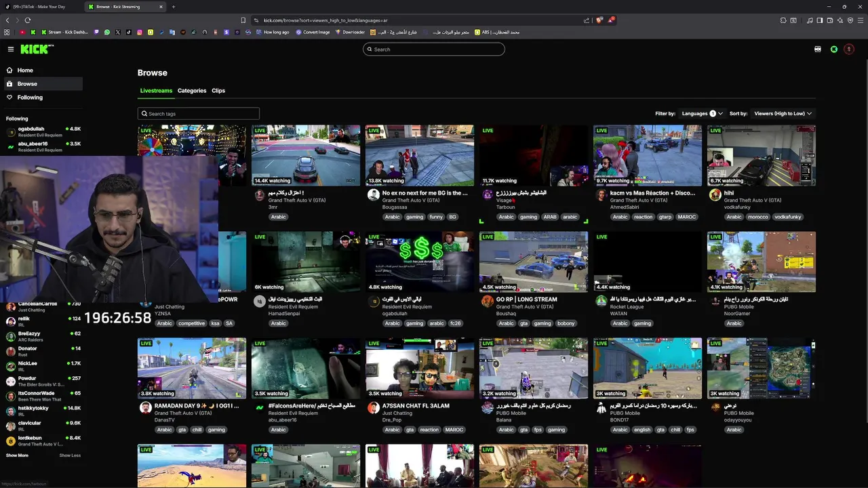
Task: Open the hamburger sidebar menu
Action: point(10,49)
